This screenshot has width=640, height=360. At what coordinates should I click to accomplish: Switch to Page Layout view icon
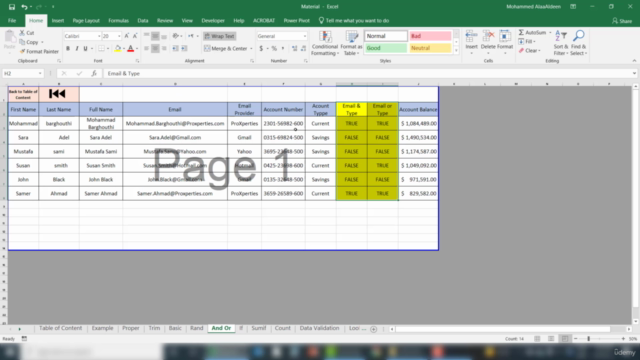pyautogui.click(x=551, y=339)
